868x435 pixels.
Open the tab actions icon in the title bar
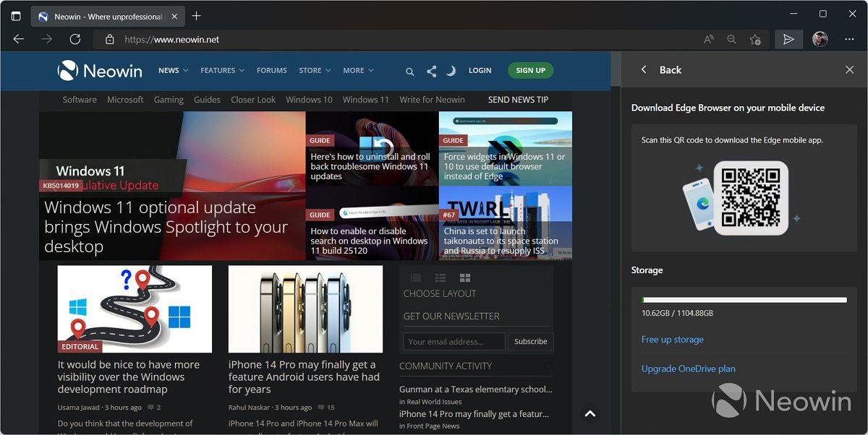(16, 15)
